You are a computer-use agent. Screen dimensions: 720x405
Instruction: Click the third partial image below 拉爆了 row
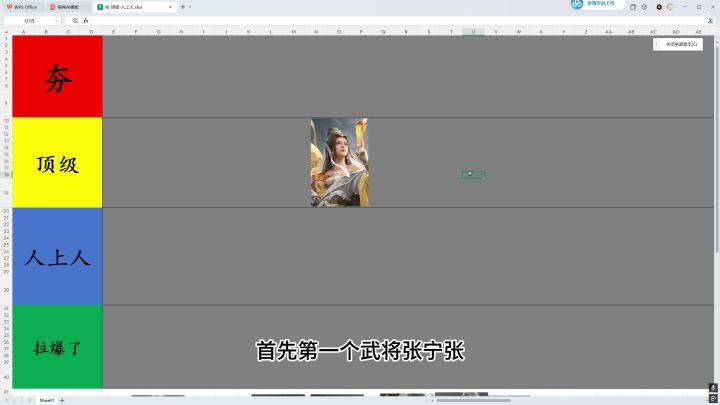tap(337, 394)
